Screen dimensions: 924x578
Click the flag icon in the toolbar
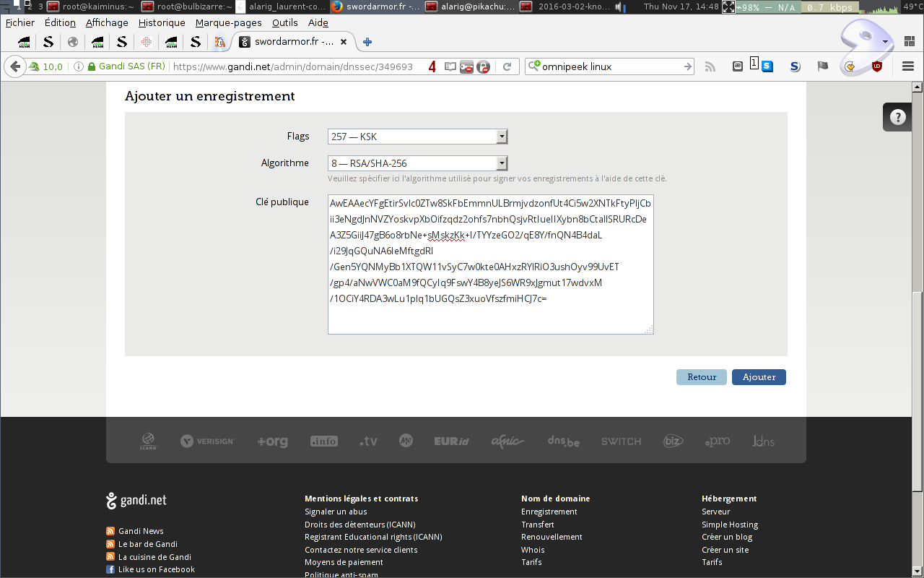click(x=822, y=66)
